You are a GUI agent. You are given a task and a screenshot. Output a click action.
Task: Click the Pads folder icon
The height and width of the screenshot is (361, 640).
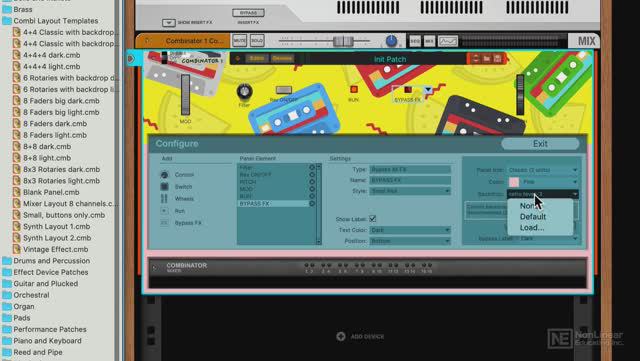[x=7, y=318]
